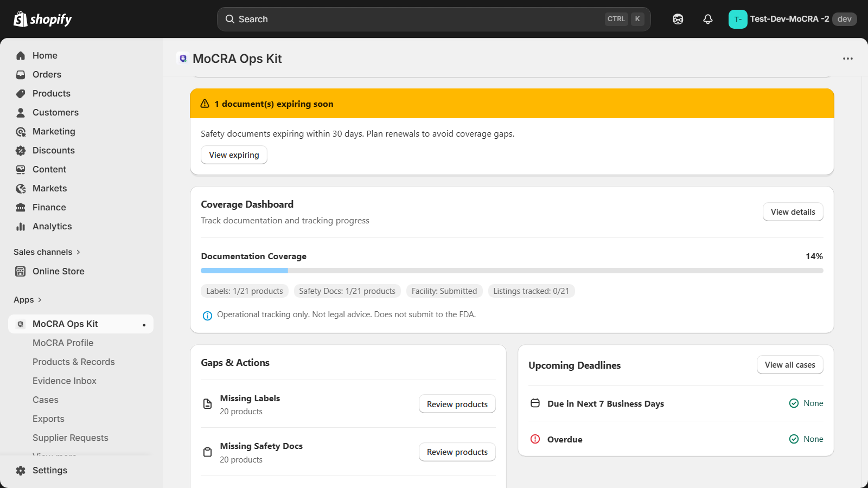Viewport: 868px width, 488px height.
Task: Click the Home icon in sidebar
Action: [21, 55]
